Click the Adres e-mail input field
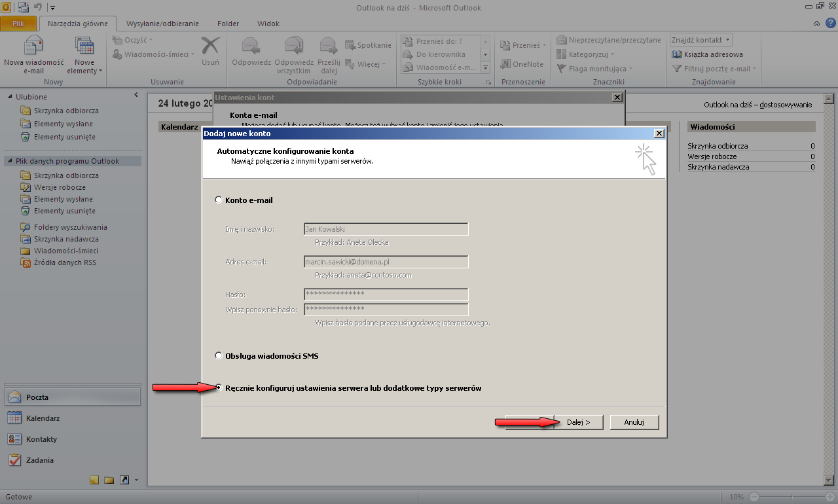 (x=386, y=262)
